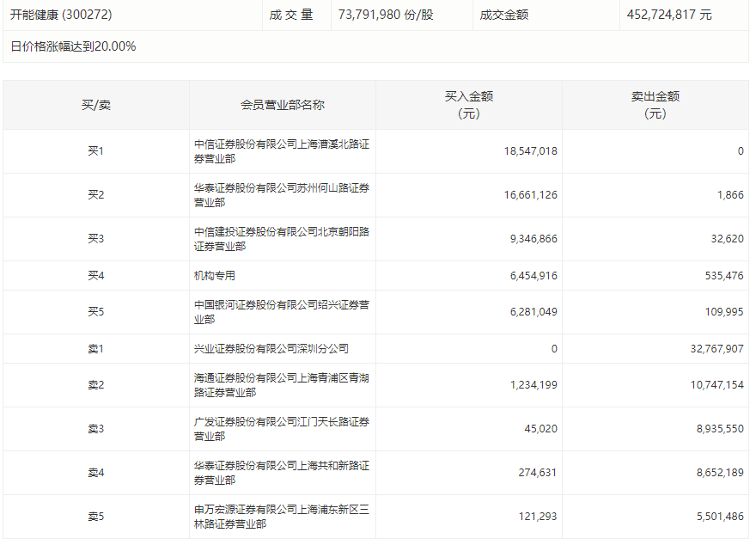This screenshot has height=545, width=756.
Task: Click buy amount 274,631
Action: [x=538, y=473]
